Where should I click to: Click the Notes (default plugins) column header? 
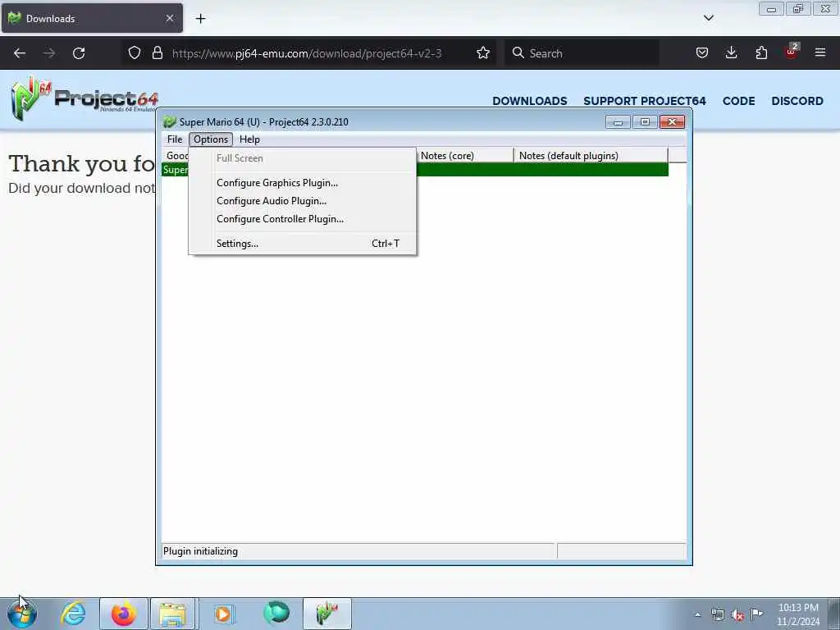coord(591,155)
